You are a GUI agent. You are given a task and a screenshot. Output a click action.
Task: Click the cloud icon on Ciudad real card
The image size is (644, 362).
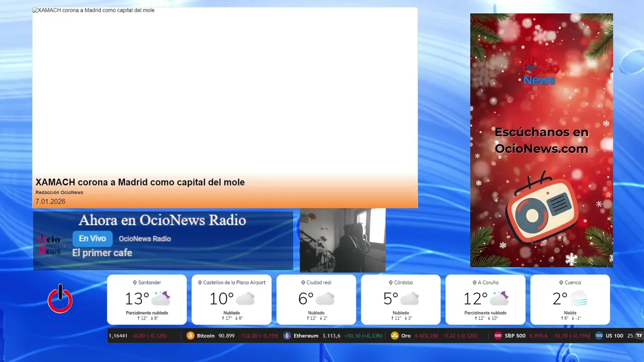click(x=325, y=299)
